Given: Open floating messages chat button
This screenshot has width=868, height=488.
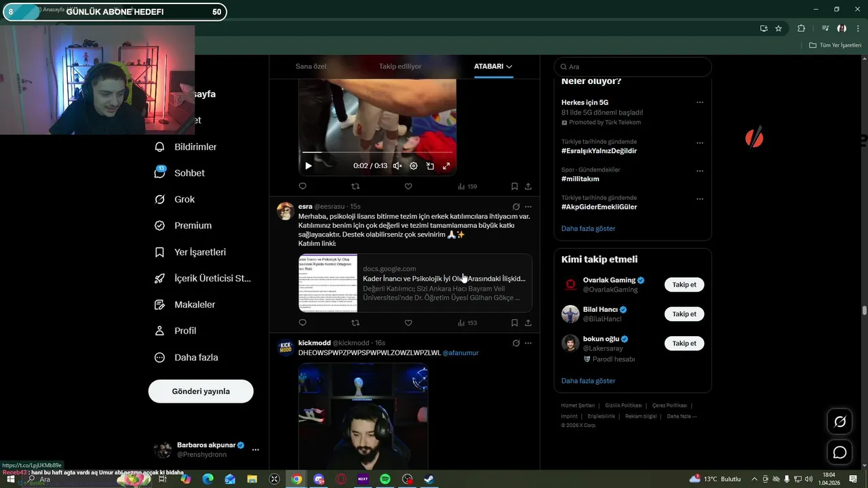Looking at the screenshot, I should coord(840,452).
